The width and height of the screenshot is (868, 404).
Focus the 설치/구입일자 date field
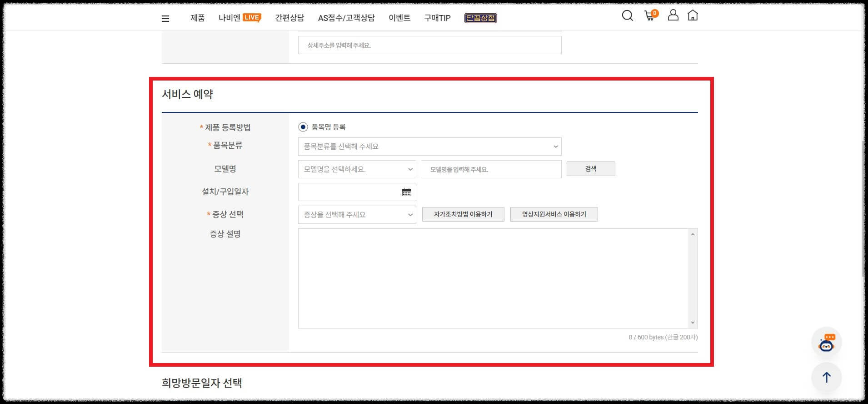[x=357, y=192]
